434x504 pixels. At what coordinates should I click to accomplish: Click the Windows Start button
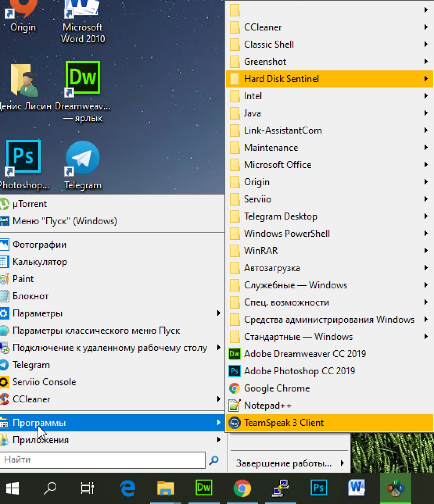(x=13, y=488)
